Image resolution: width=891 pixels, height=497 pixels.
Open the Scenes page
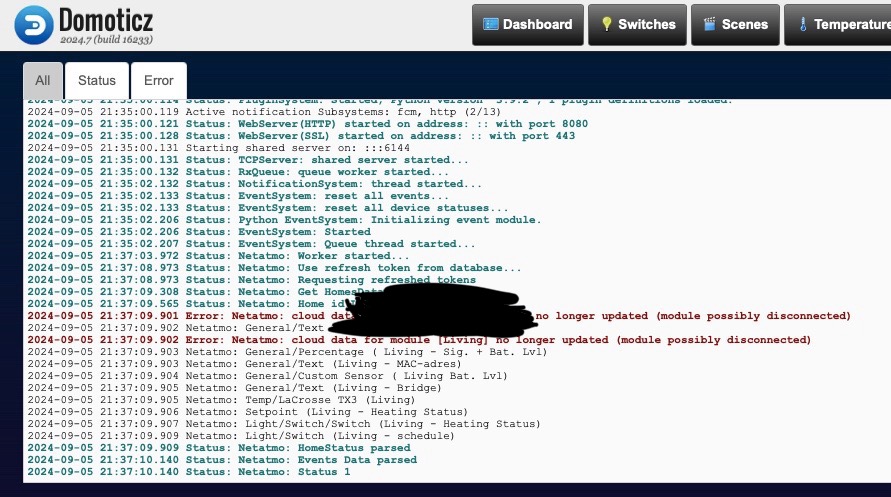coord(735,24)
